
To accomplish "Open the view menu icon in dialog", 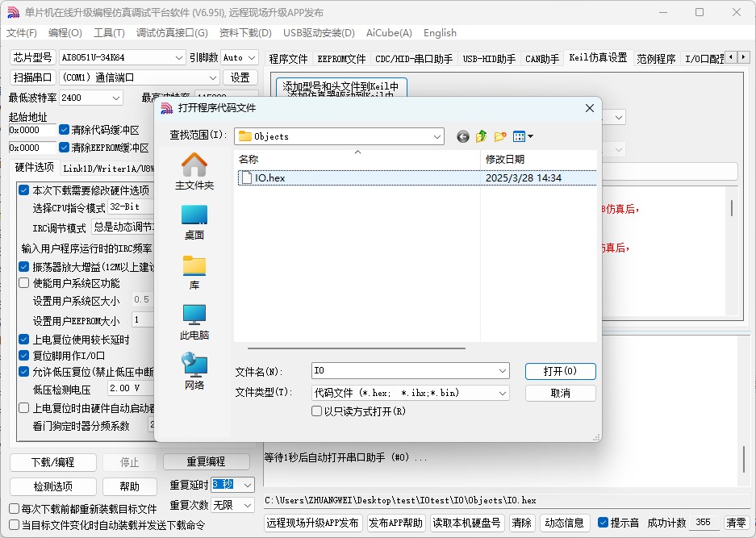I will [x=523, y=137].
